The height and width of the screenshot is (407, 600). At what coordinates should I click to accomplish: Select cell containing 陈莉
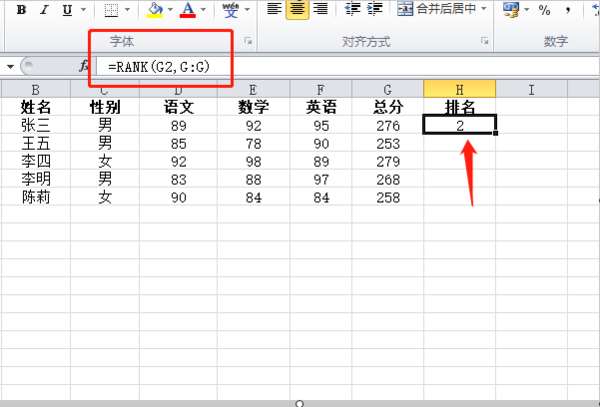pos(36,197)
